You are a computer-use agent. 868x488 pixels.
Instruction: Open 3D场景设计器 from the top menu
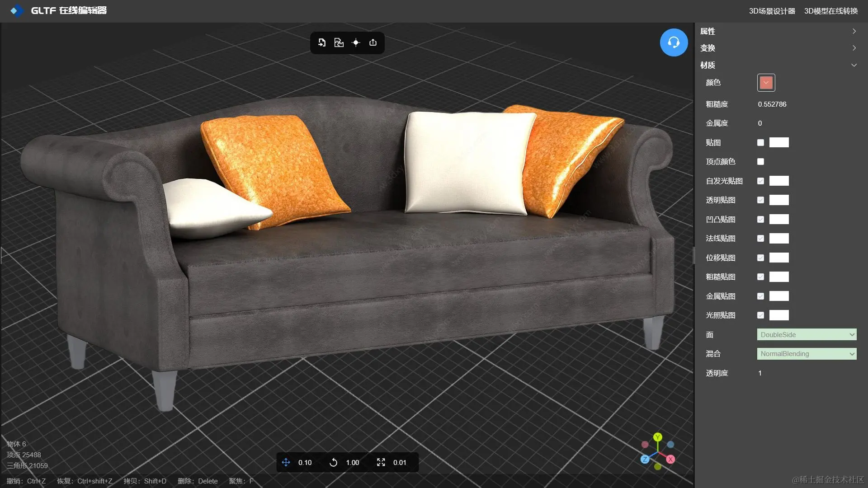(772, 11)
